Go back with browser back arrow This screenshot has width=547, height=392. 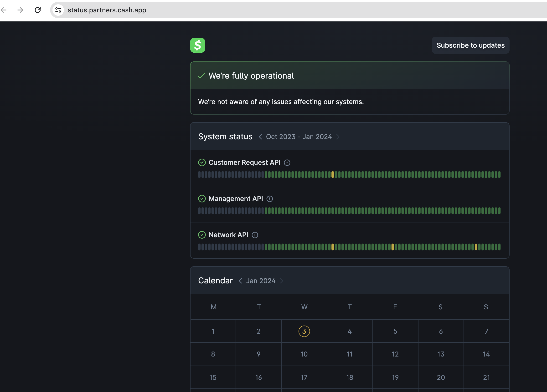pyautogui.click(x=4, y=10)
